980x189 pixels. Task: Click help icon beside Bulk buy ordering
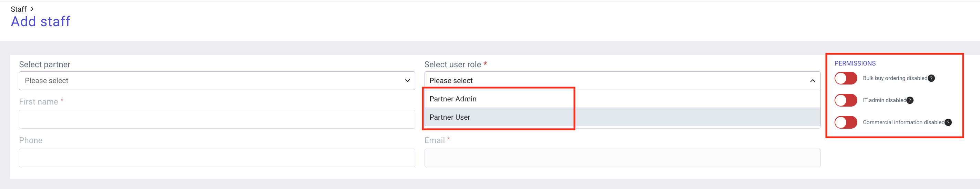point(931,78)
